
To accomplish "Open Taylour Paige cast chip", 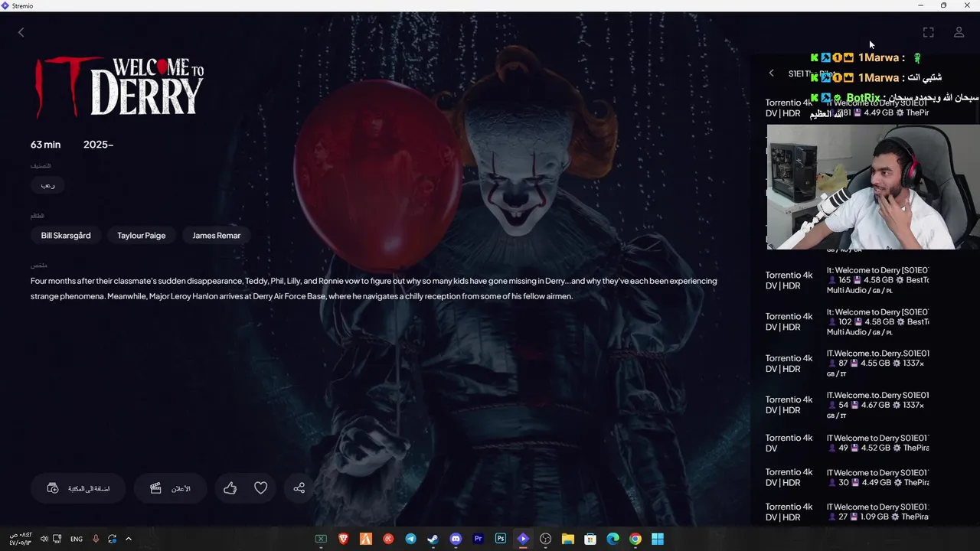I will (141, 236).
